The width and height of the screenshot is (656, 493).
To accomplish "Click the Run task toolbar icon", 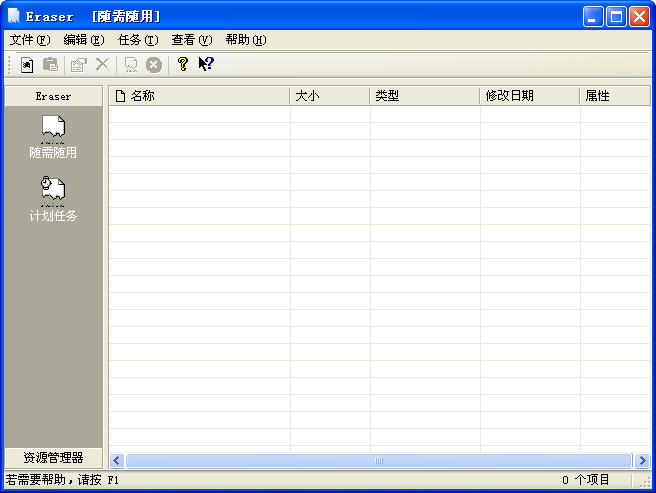I will pyautogui.click(x=130, y=64).
